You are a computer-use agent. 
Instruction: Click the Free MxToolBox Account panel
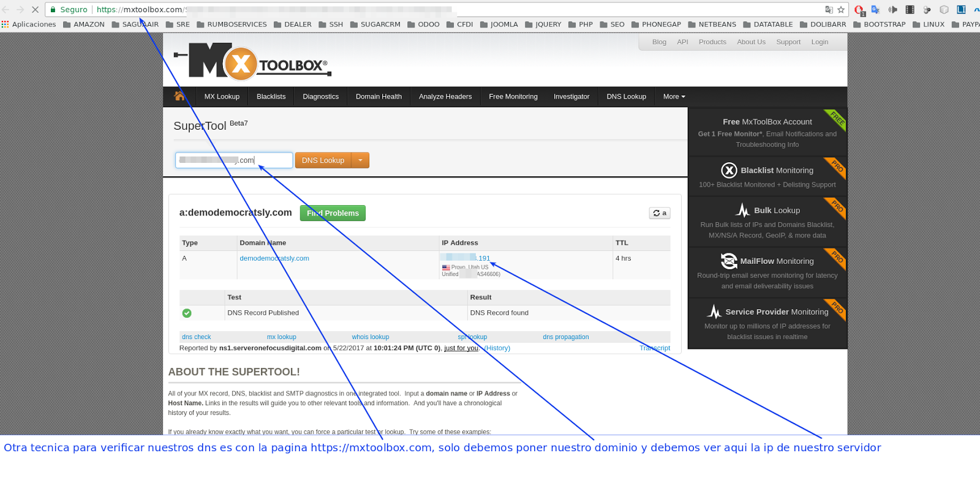pos(767,132)
